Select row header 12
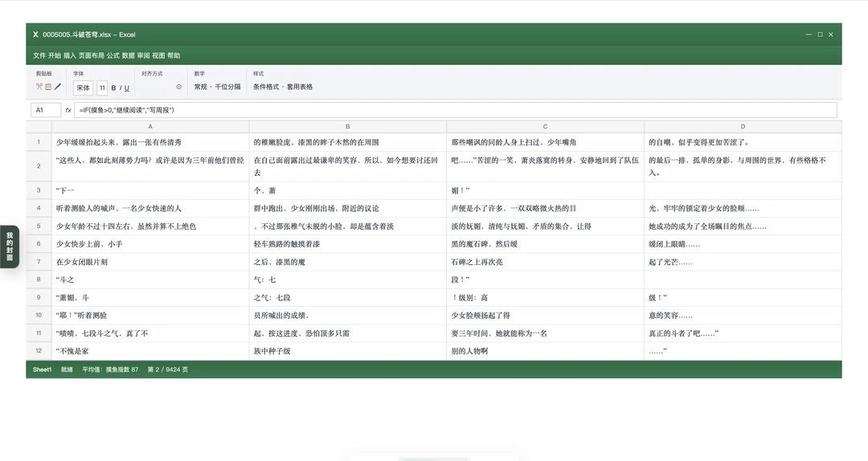 [x=39, y=351]
